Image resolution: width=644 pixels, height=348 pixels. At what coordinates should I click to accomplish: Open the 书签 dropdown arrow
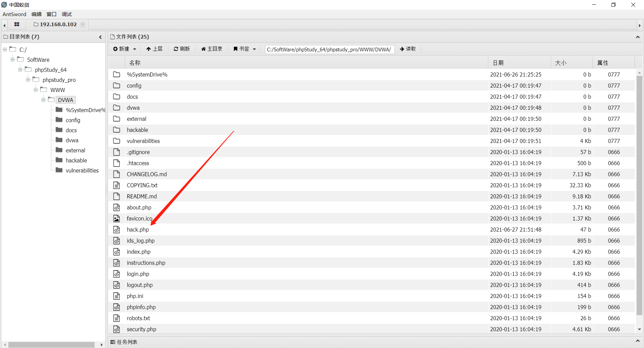click(255, 49)
